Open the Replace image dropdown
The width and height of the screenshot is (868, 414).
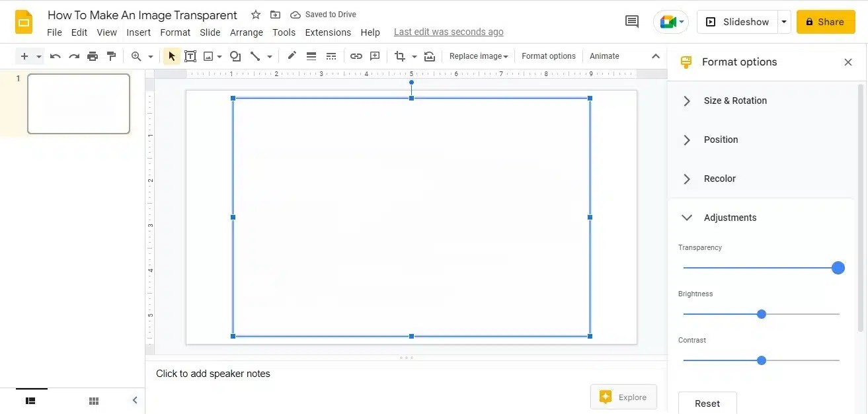pos(478,56)
